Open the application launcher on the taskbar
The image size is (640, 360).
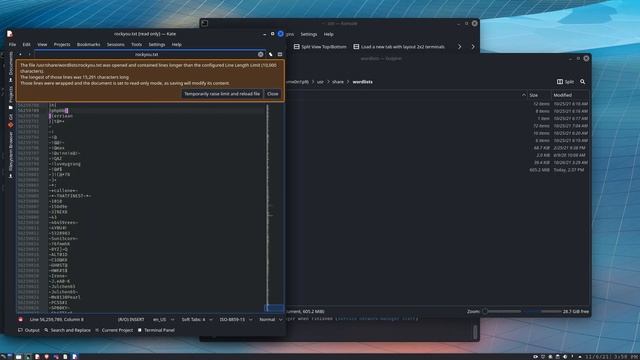coord(3,356)
